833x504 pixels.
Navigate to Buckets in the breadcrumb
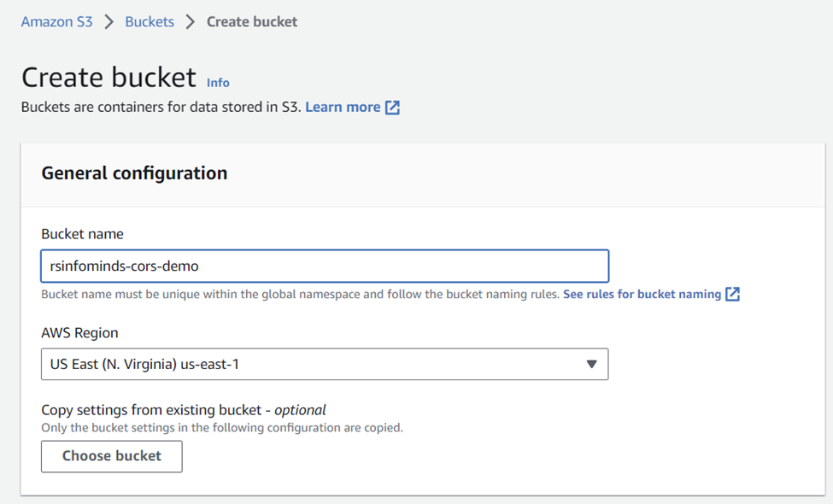click(x=150, y=21)
